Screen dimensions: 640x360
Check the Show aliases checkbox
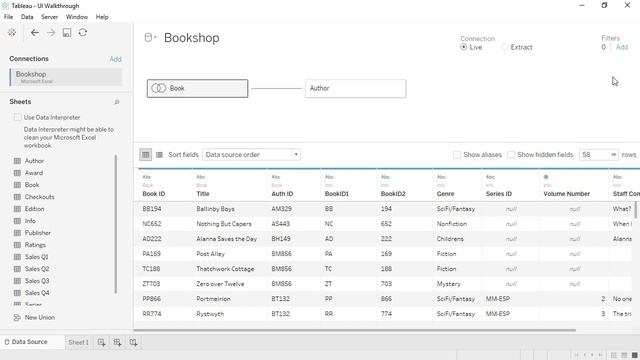pos(457,155)
